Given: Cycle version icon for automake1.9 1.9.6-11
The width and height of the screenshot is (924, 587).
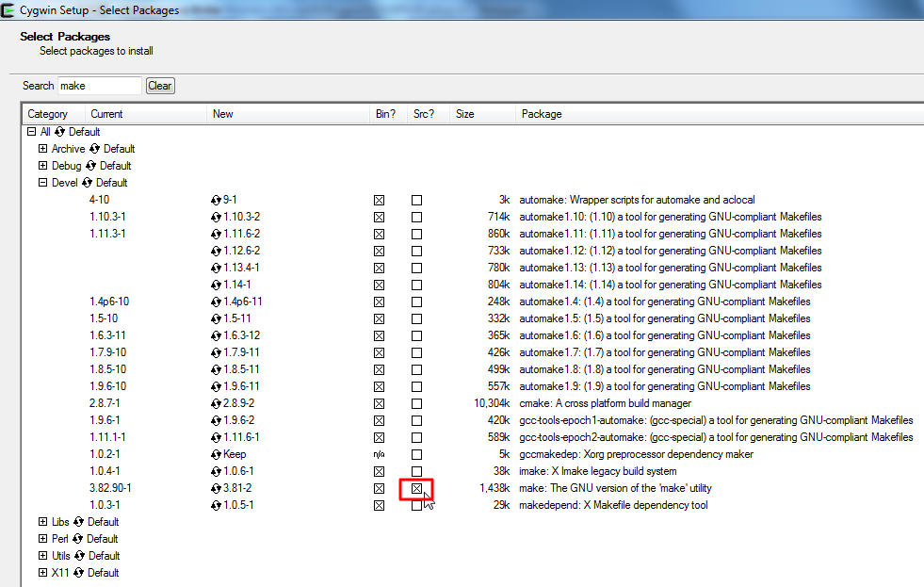Looking at the screenshot, I should 216,387.
